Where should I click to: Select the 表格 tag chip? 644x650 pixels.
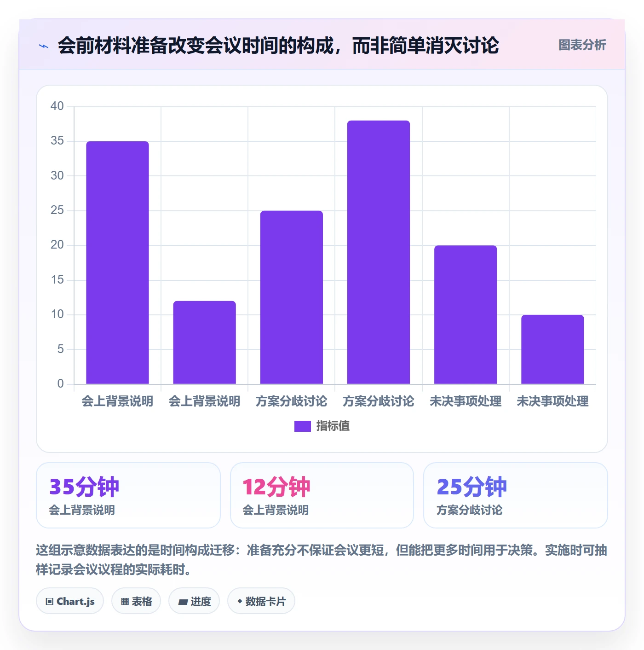click(x=136, y=601)
